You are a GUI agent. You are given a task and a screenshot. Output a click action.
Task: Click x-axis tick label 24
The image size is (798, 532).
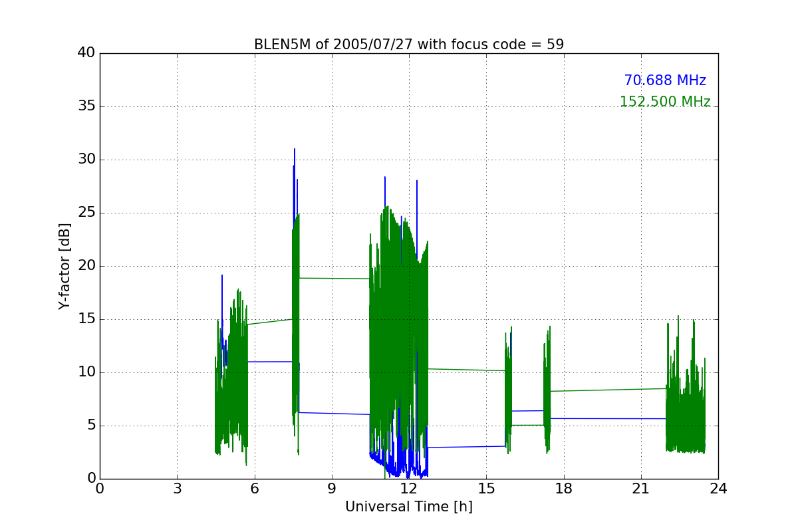tap(718, 488)
